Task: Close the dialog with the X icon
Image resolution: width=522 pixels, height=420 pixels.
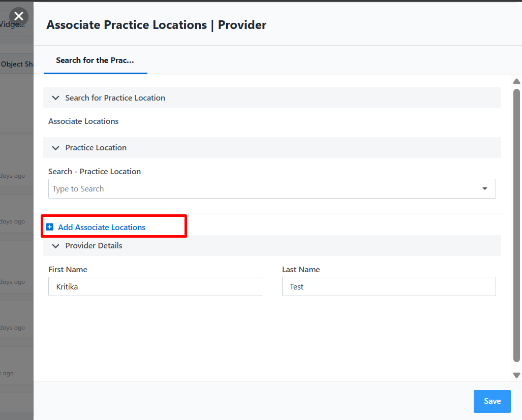Action: coord(19,17)
